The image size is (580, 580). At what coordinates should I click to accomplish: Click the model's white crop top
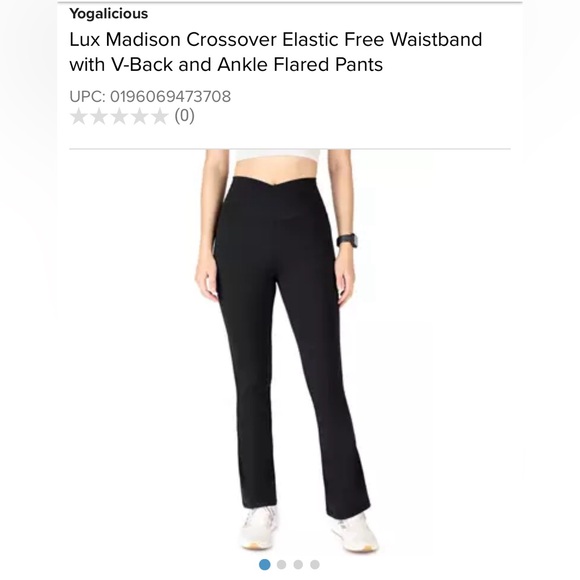274,154
